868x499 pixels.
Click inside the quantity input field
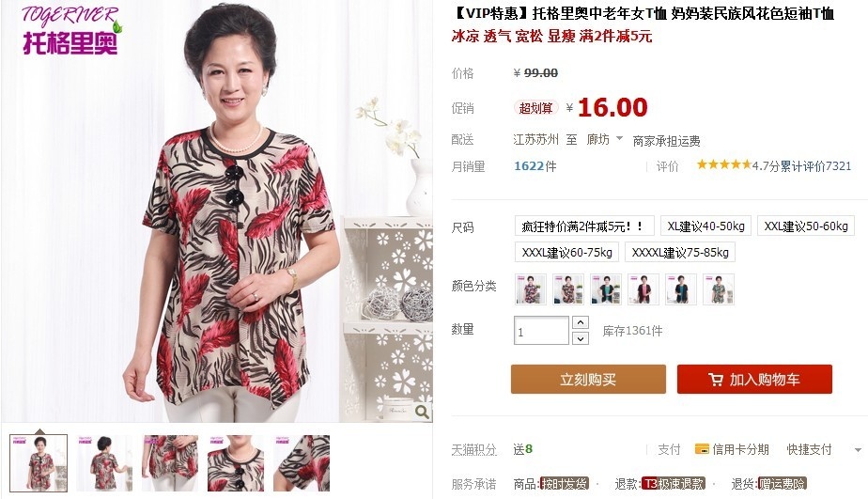point(541,331)
